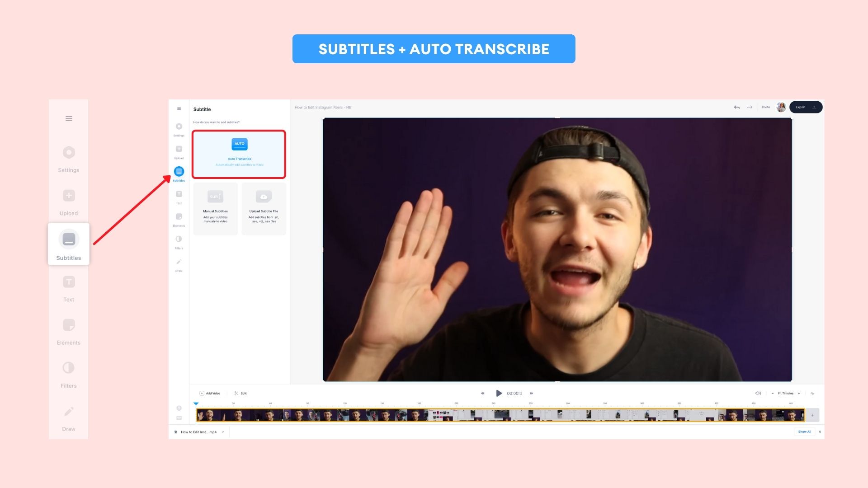Expand the chevron next to the downloaded mp4
Screen dimensions: 868x488
[x=223, y=432]
